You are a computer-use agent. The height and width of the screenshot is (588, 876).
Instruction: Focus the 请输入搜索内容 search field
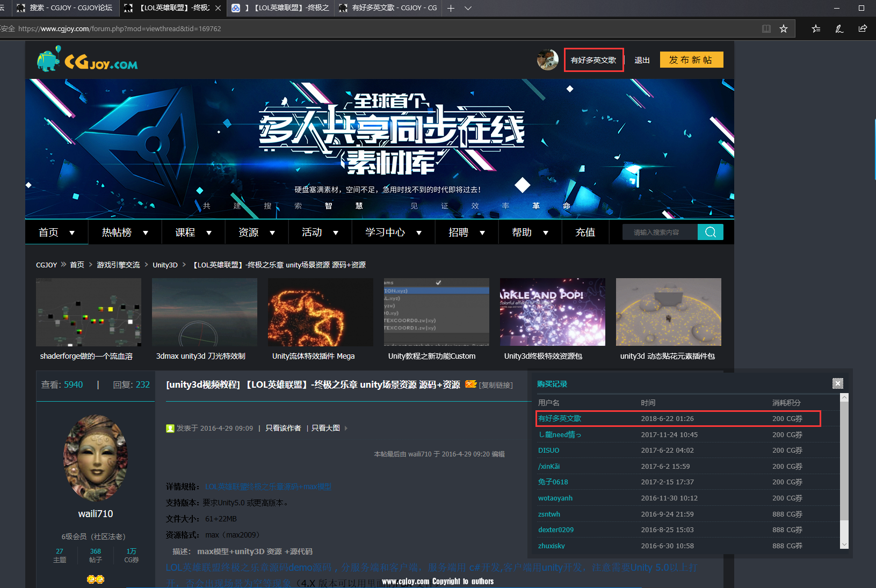pyautogui.click(x=660, y=232)
